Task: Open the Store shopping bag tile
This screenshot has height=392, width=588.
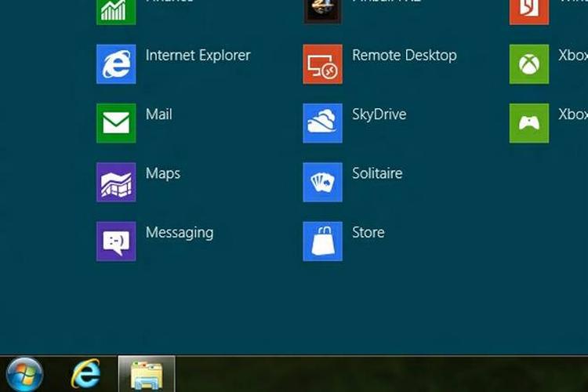Action: tap(322, 241)
